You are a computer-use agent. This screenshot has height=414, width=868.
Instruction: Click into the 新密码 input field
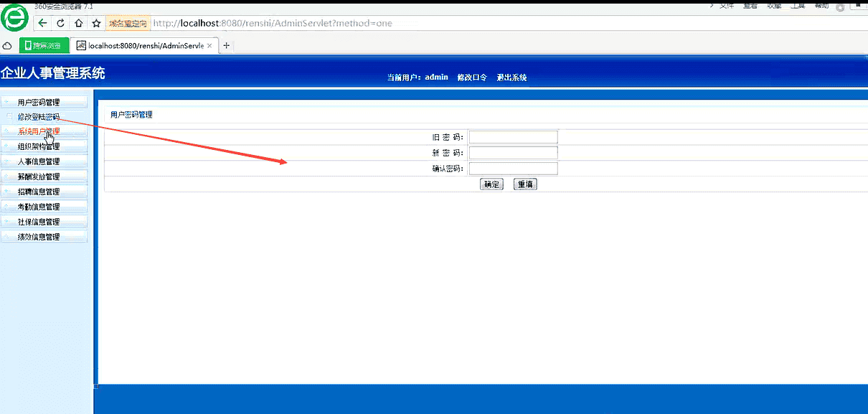click(513, 153)
